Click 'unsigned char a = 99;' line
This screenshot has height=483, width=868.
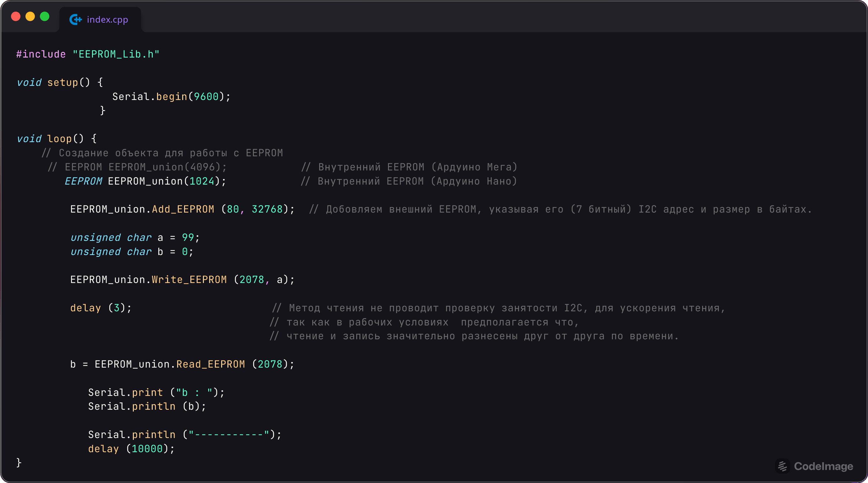135,237
